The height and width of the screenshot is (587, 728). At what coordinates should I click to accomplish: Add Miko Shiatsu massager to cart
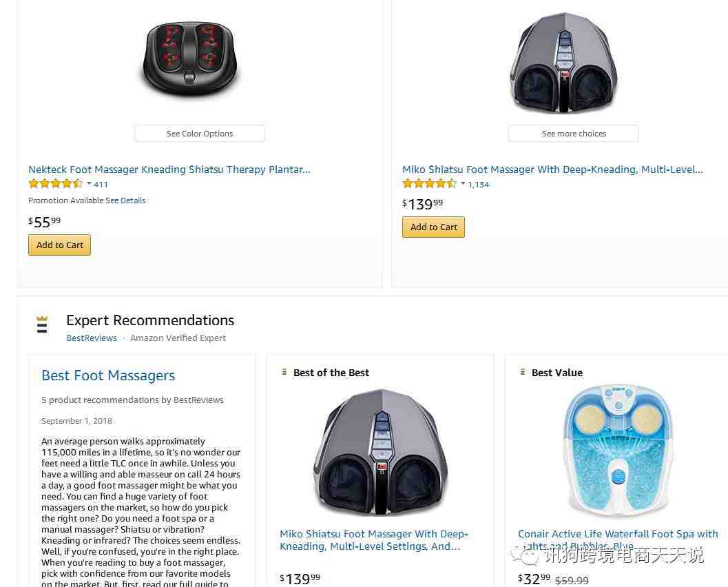tap(433, 227)
